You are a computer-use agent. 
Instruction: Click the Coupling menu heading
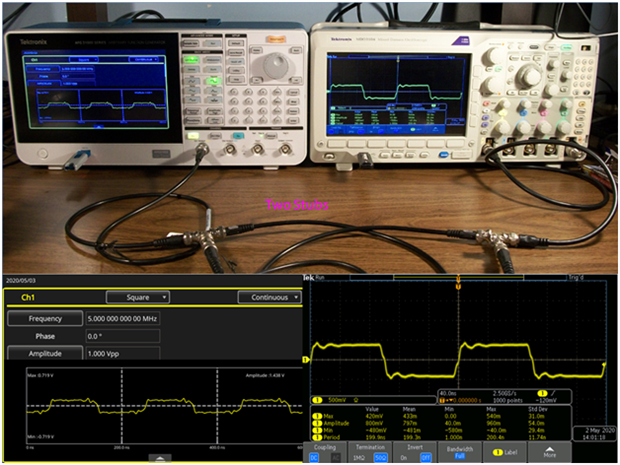click(325, 447)
